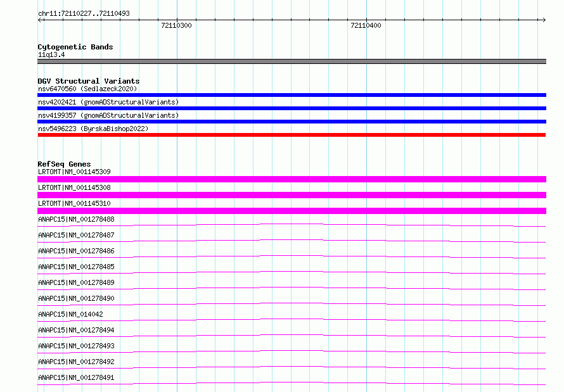Click the magenta exon bar for NM_001145309
564x392 pixels.
[292, 179]
